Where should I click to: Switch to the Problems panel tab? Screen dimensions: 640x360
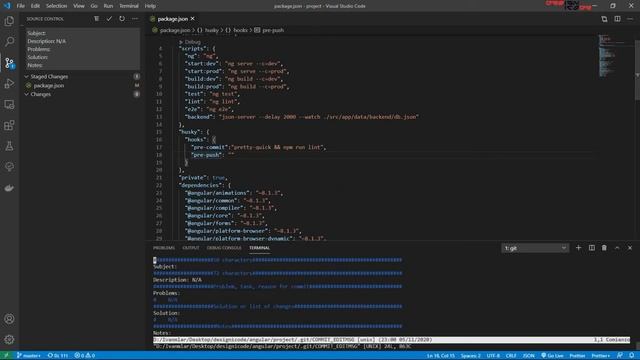click(x=164, y=248)
